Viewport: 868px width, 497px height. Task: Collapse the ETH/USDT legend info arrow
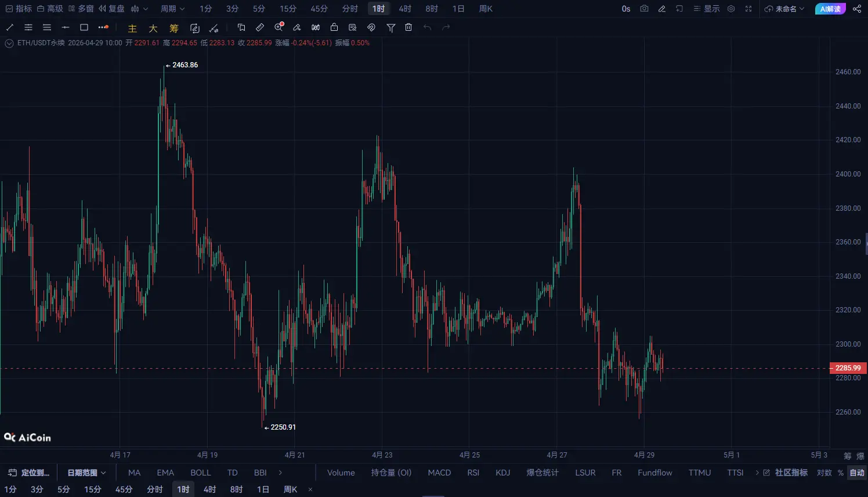point(9,43)
